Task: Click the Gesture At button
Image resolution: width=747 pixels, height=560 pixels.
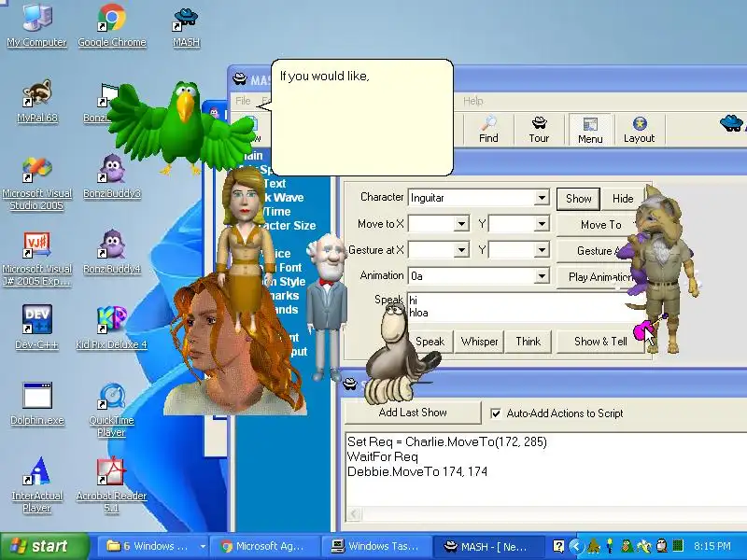Action: tap(600, 250)
